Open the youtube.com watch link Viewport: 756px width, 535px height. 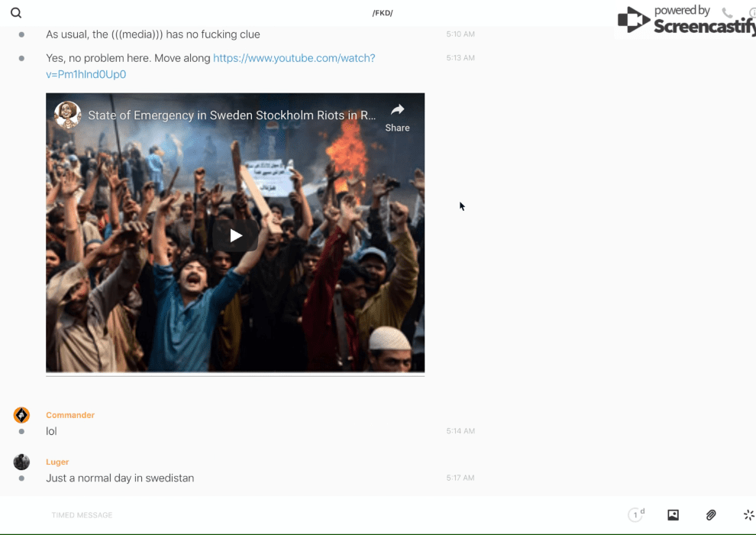[294, 58]
